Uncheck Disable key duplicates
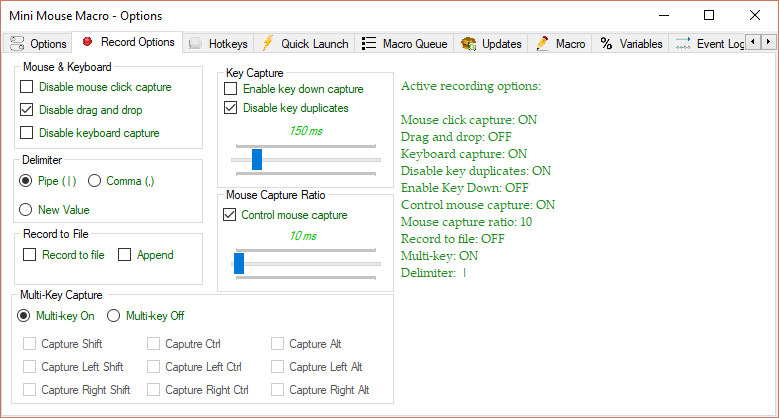 point(231,108)
